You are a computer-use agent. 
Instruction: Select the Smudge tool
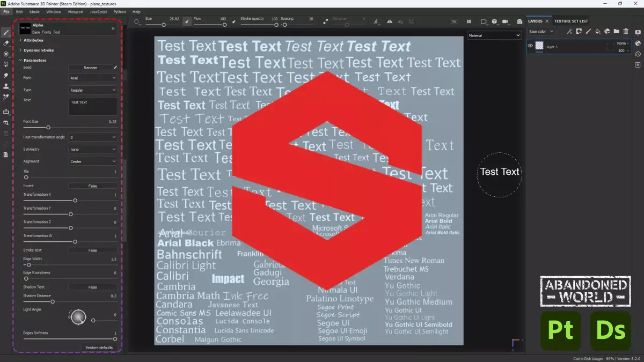click(6, 76)
